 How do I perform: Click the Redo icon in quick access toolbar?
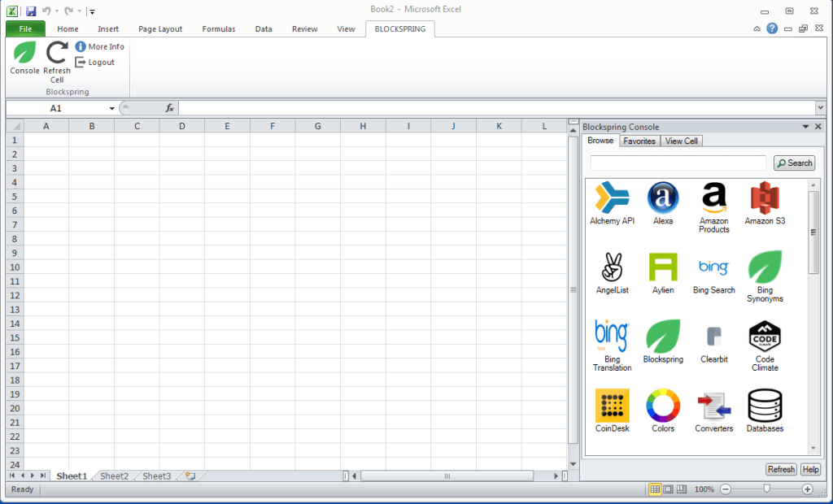click(68, 11)
